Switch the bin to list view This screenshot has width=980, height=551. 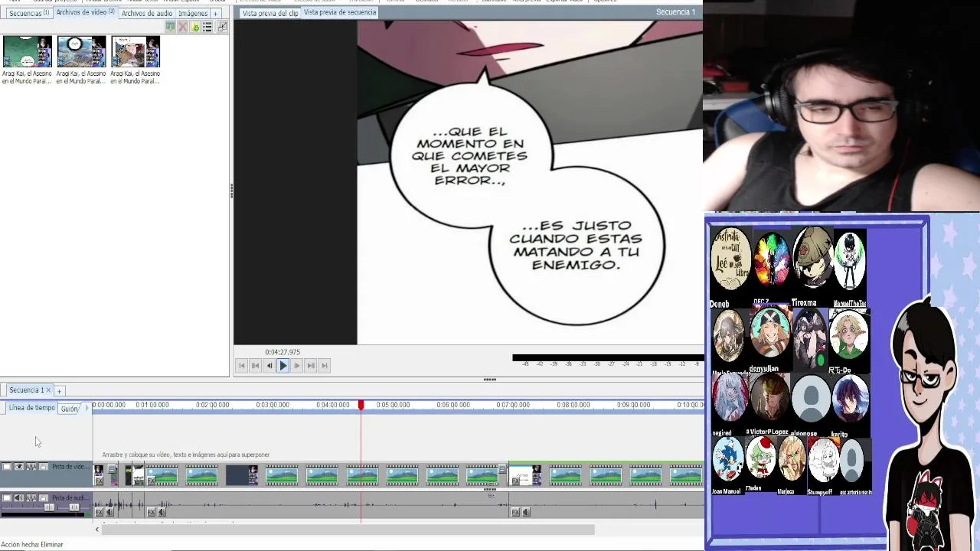point(207,27)
